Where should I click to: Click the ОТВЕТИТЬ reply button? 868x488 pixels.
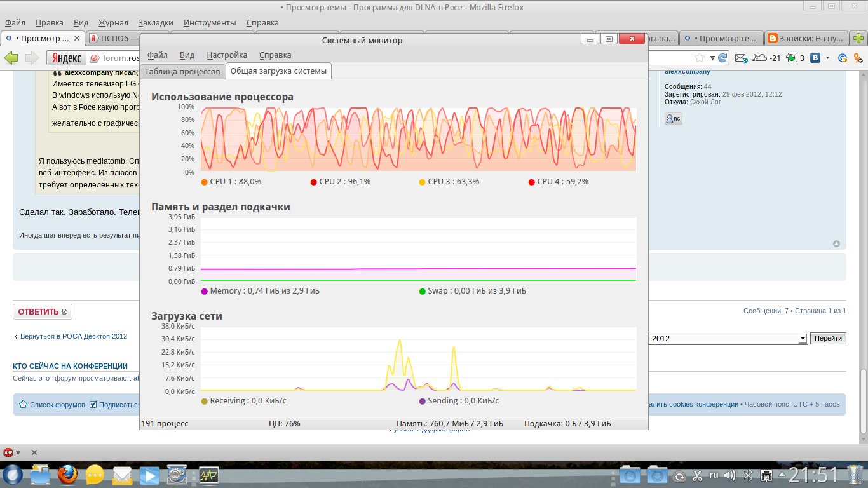pos(43,312)
